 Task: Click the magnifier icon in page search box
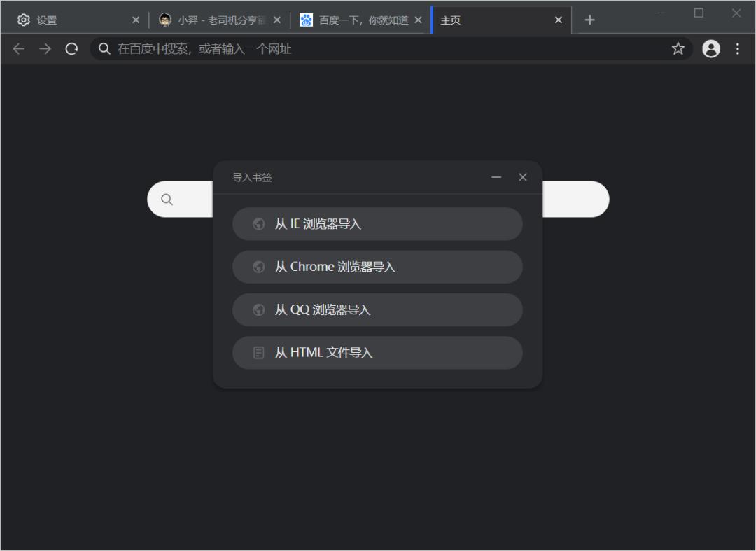pyautogui.click(x=167, y=200)
